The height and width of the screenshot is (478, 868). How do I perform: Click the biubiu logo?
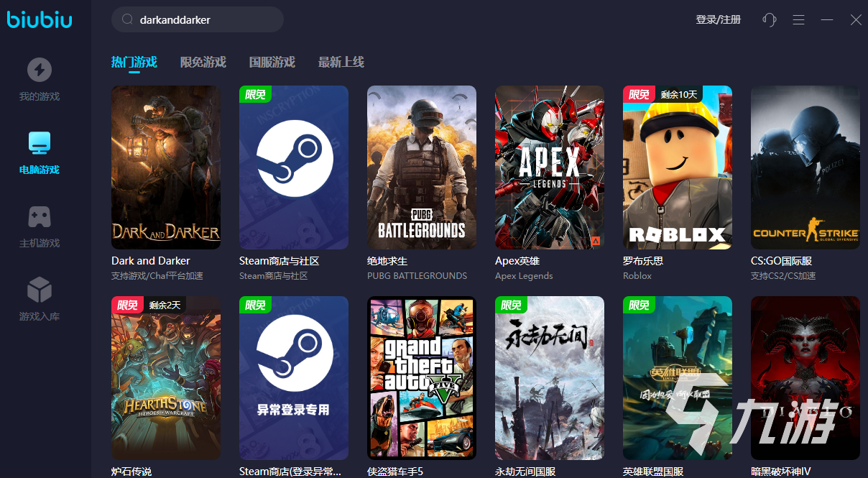click(x=40, y=20)
